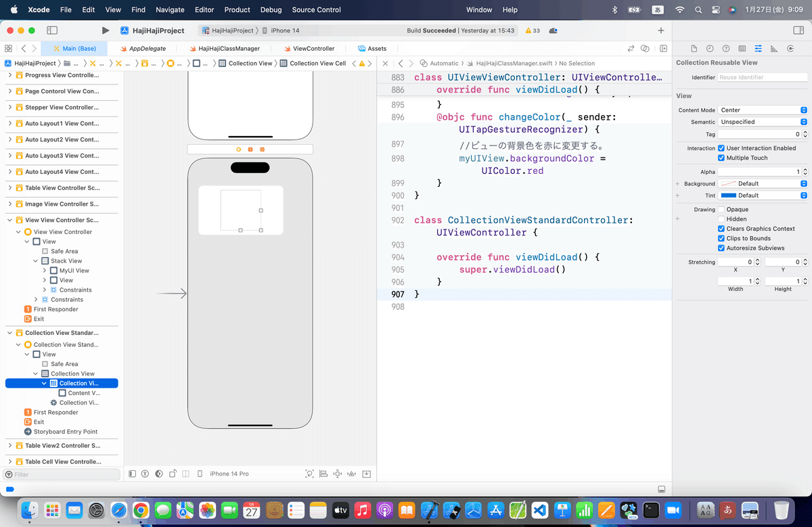
Task: Enable the Opaque checkbox
Action: tap(721, 210)
